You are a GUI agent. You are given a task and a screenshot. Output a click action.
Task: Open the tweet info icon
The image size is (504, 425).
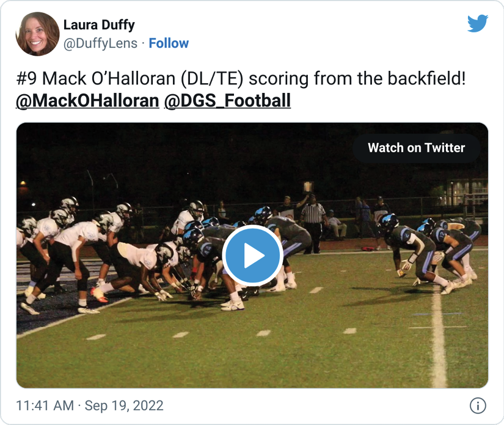[478, 405]
